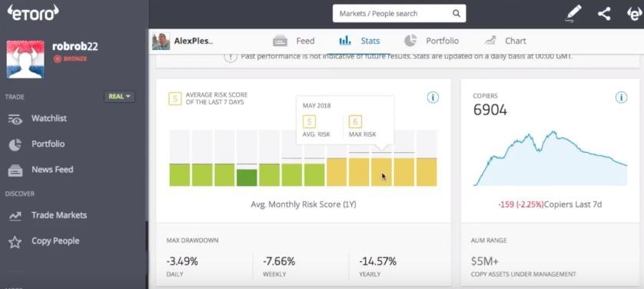Viewport: 644px width, 289px height.
Task: Open the News Feed sidebar item
Action: click(41, 170)
